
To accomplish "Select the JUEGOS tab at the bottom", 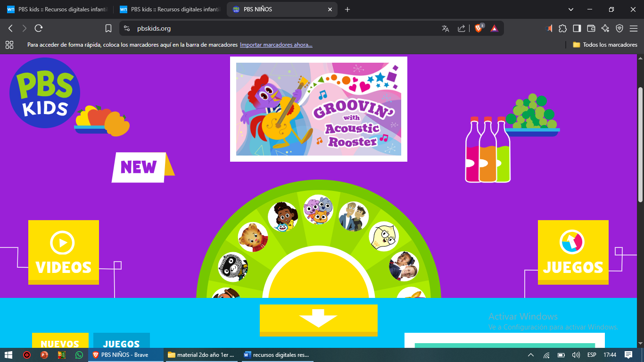I will [121, 344].
